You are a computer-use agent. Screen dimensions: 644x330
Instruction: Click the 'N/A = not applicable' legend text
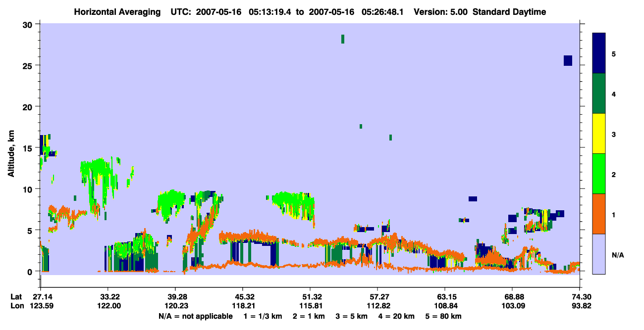pyautogui.click(x=196, y=316)
